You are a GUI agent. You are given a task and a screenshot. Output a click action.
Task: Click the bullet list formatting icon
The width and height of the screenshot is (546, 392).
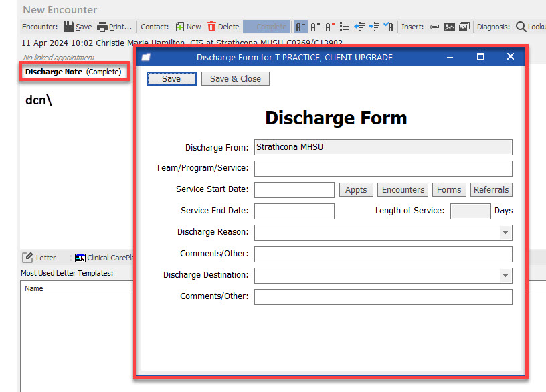point(345,27)
